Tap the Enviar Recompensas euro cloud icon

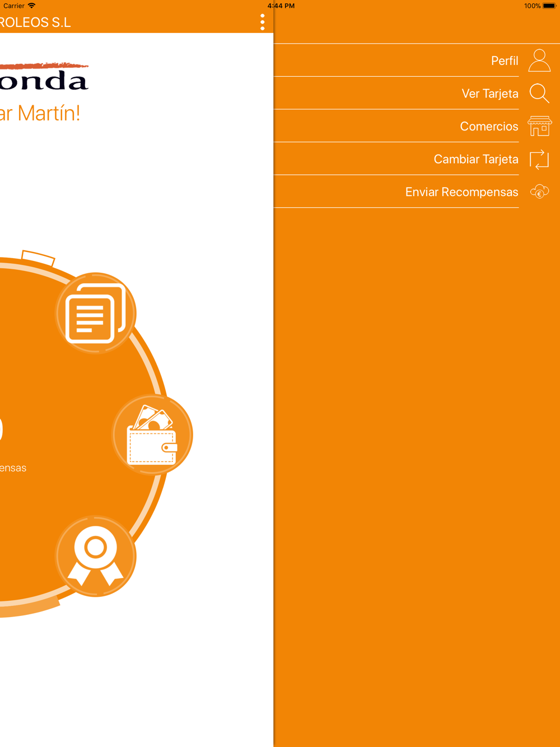539,192
